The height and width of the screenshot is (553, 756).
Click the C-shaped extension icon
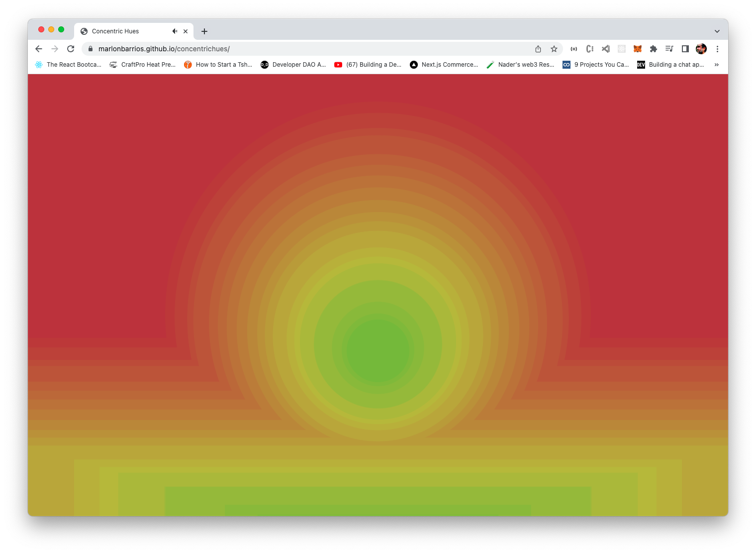[589, 49]
